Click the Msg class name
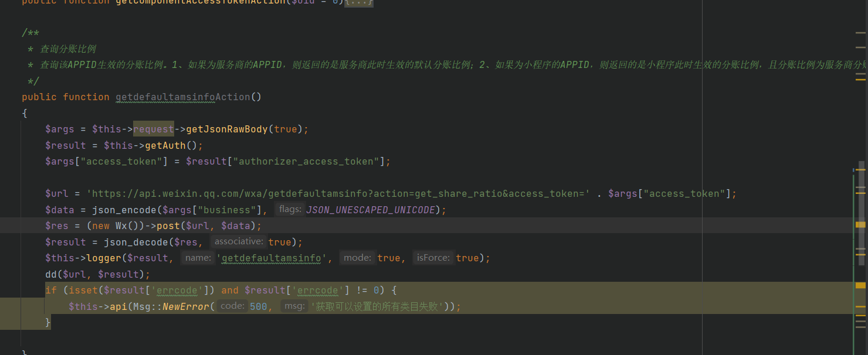868x355 pixels. [x=142, y=306]
